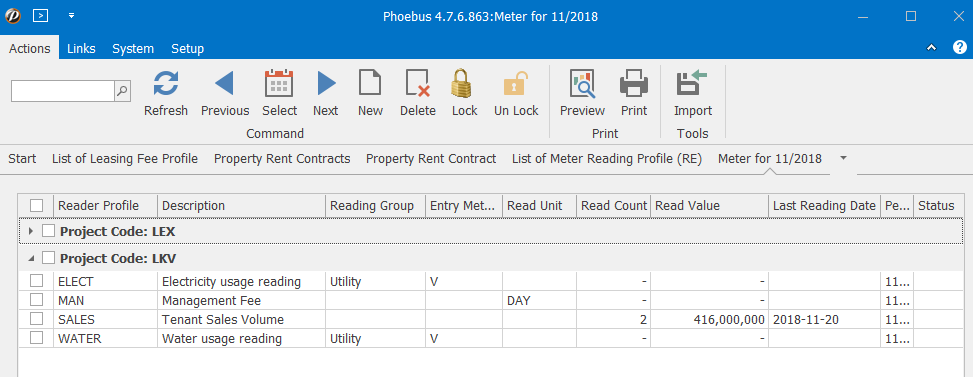Screen dimensions: 973x377
Task: Switch to List of Leasing Fee Profile tab
Action: pyautogui.click(x=125, y=159)
